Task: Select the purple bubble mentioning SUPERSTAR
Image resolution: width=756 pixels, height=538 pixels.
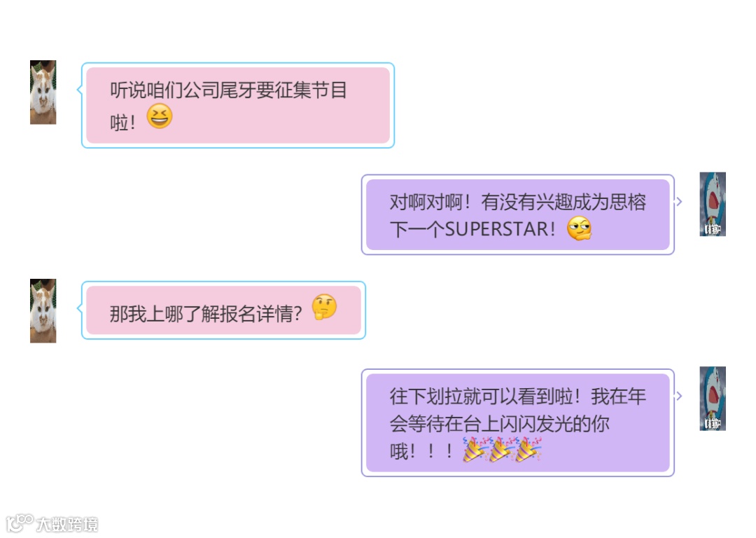Action: pos(518,215)
